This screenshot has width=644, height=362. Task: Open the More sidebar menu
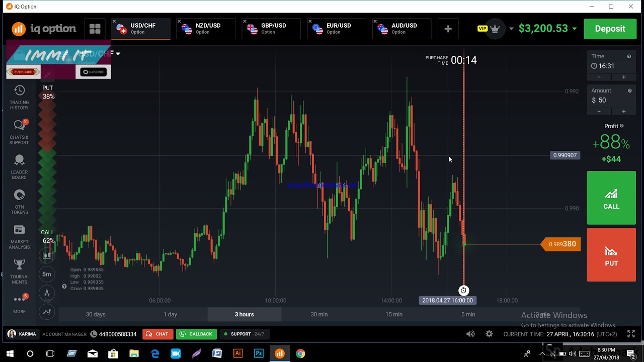click(19, 303)
